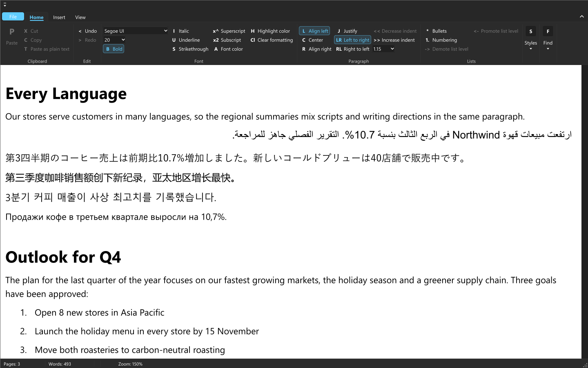Image resolution: width=588 pixels, height=368 pixels.
Task: Apply Bullets list formatting
Action: click(x=436, y=31)
